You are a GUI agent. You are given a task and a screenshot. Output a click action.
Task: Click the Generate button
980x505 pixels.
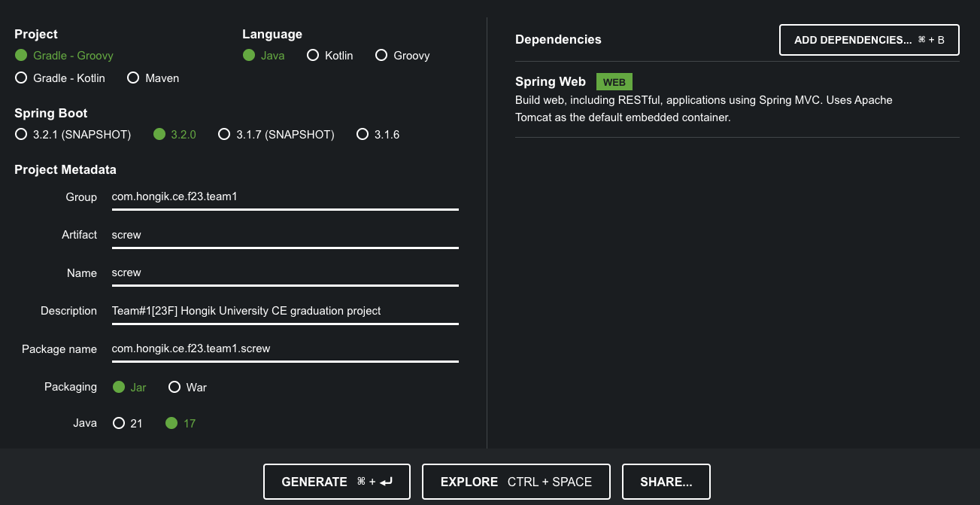tap(337, 482)
